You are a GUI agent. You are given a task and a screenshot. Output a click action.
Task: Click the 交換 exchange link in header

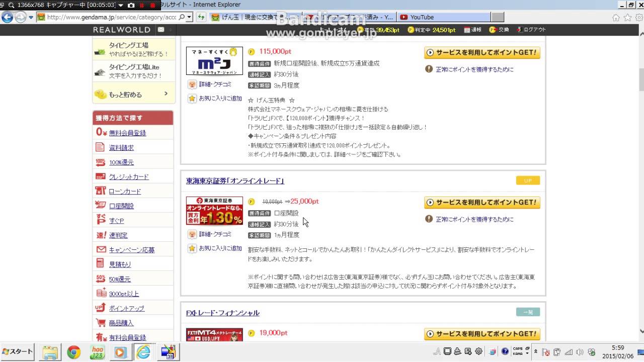point(500,30)
